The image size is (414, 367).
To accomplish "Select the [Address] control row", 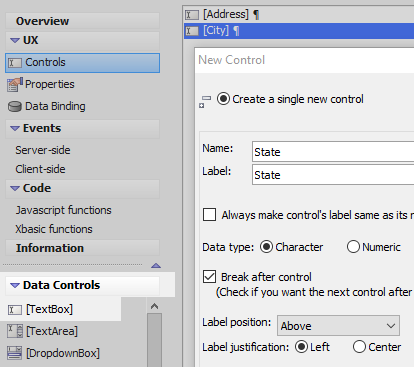I will (299, 15).
